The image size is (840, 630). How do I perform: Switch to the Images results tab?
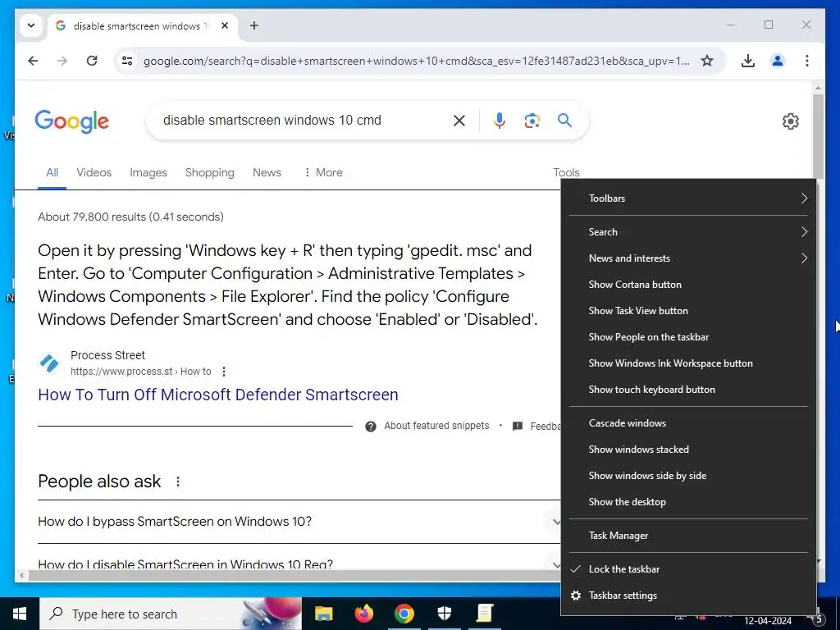tap(148, 172)
